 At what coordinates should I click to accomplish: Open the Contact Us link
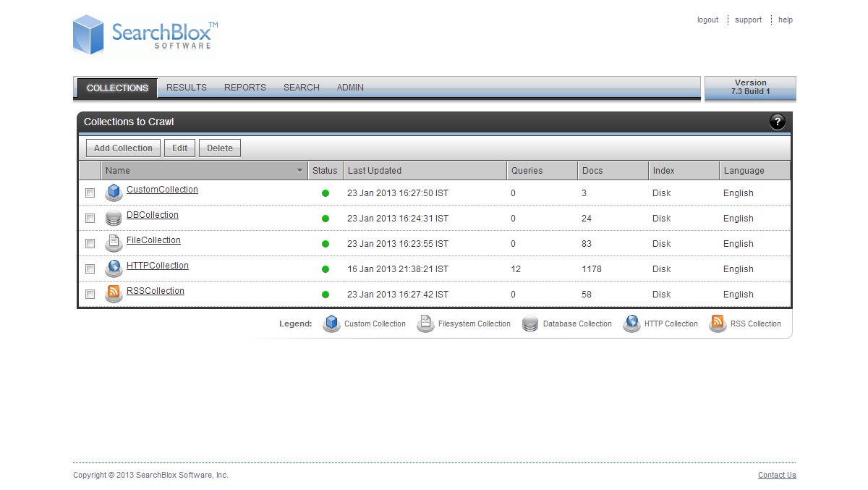point(777,476)
